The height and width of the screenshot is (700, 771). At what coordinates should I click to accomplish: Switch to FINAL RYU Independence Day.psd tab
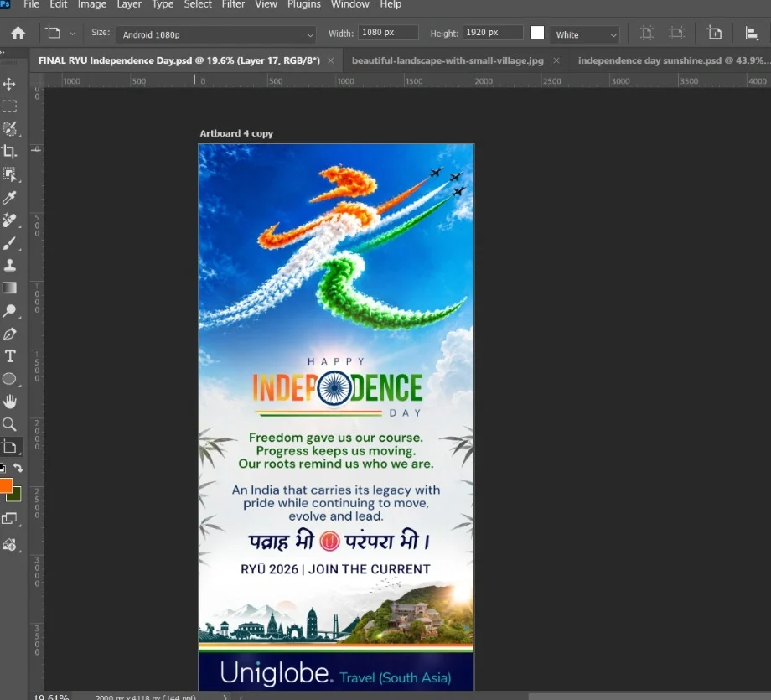[x=179, y=60]
